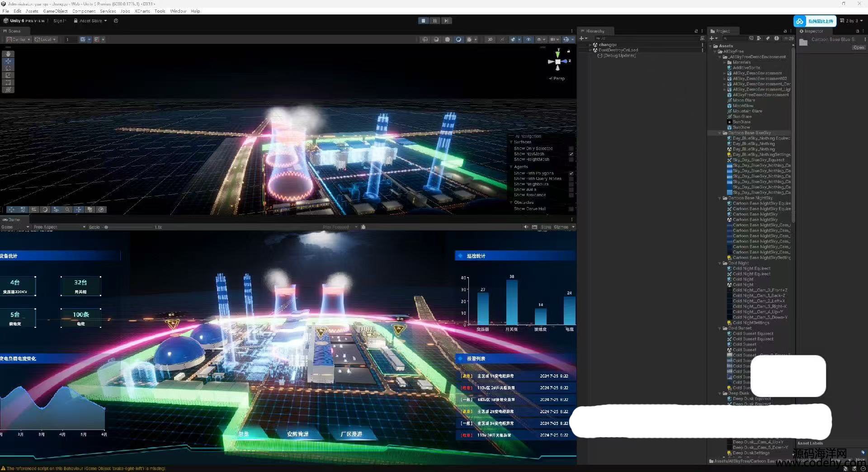Image resolution: width=868 pixels, height=472 pixels.
Task: Select the Hand (View) tool
Action: 8,54
